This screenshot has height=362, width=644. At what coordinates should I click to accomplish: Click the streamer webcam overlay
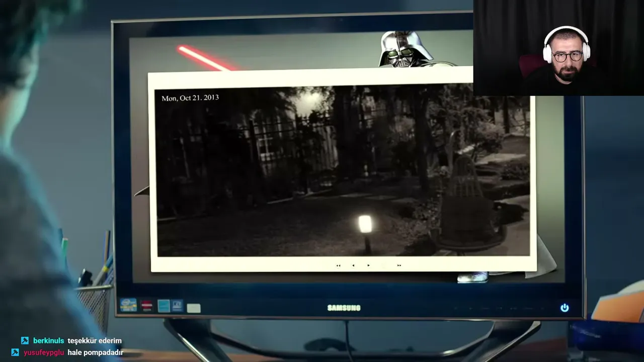[558, 48]
